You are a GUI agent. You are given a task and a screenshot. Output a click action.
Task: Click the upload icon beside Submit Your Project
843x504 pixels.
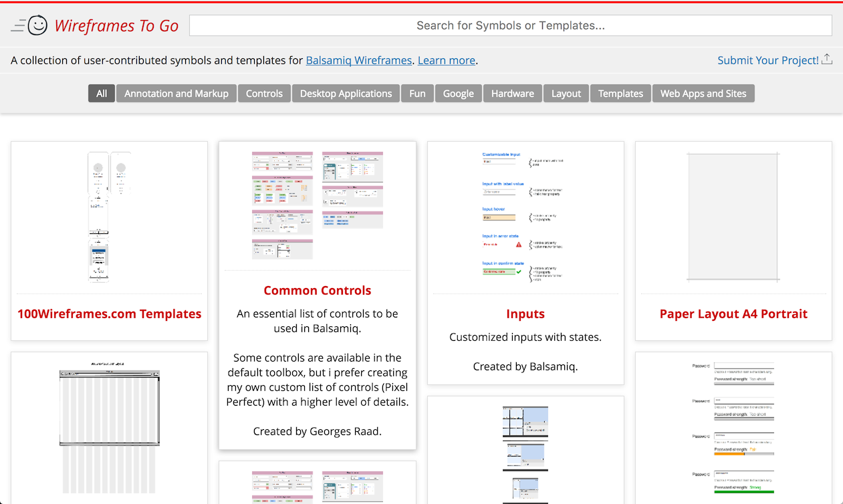pos(827,59)
